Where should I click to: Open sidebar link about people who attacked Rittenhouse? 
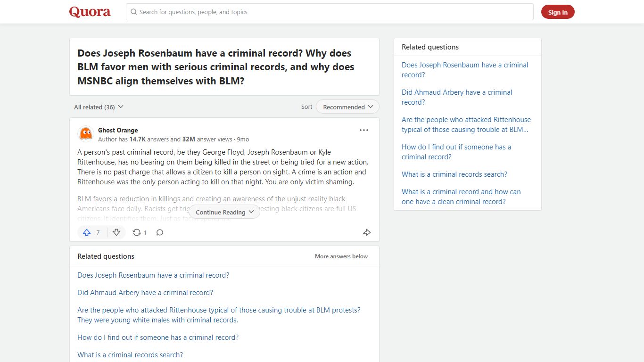pos(466,124)
